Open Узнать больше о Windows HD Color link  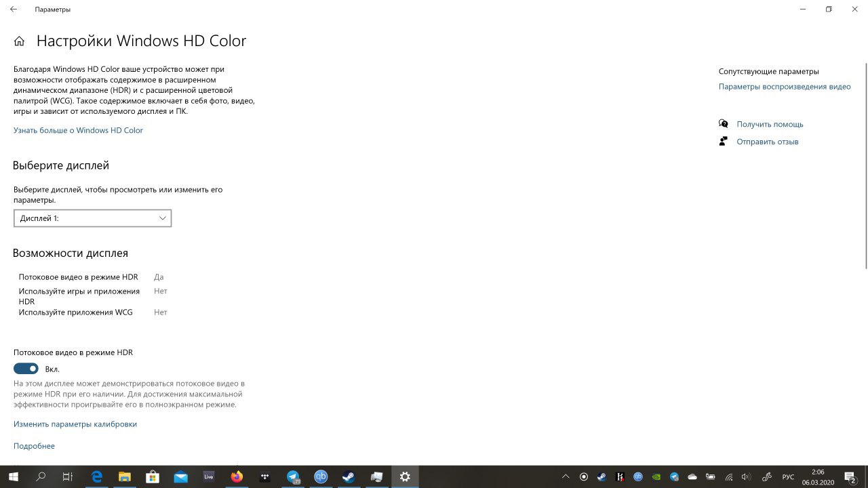(78, 130)
